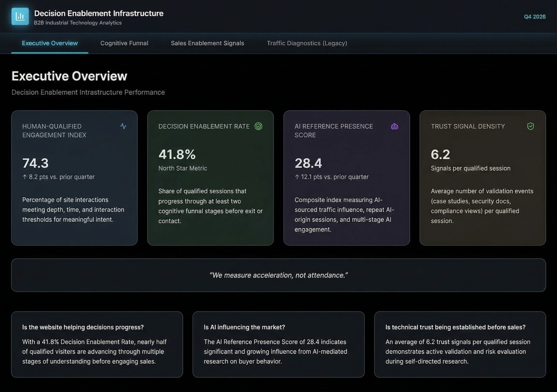Click the Q4 2025 period label
Viewport: 557px width, 392px height.
click(x=535, y=16)
